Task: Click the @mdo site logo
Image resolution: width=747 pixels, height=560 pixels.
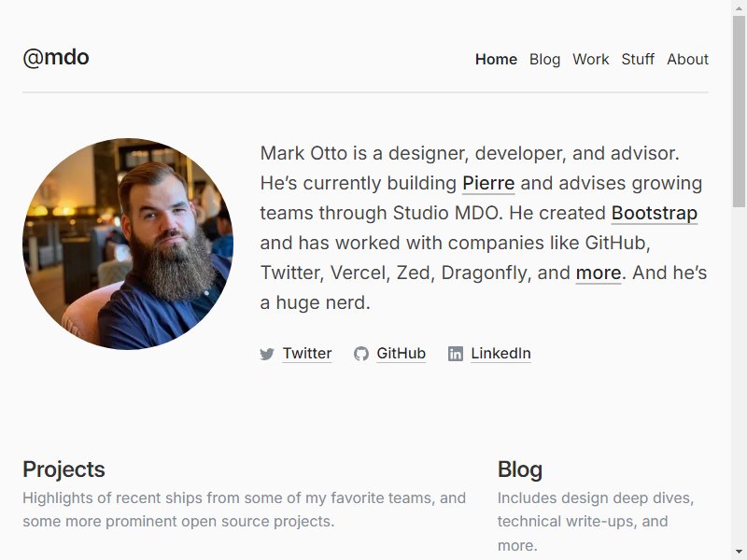Action: pyautogui.click(x=56, y=57)
